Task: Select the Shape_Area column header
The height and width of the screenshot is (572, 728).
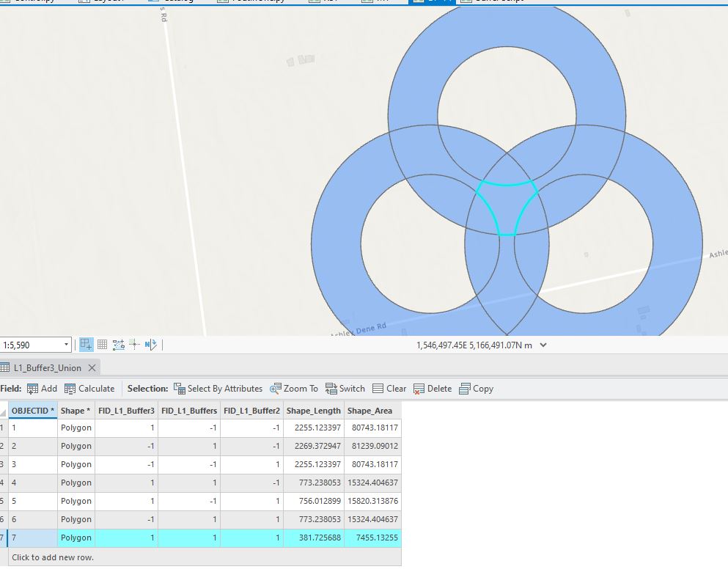Action: tap(372, 411)
